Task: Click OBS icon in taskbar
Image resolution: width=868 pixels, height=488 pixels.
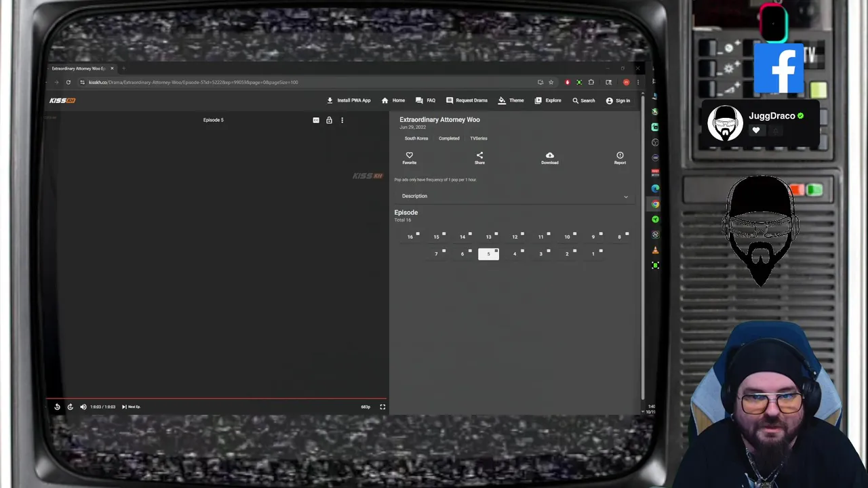Action: click(x=655, y=142)
